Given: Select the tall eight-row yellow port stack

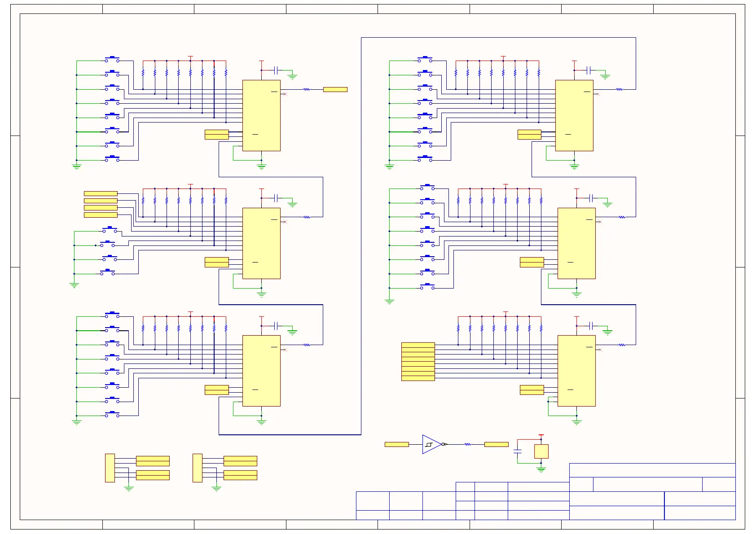Looking at the screenshot, I should click(418, 362).
